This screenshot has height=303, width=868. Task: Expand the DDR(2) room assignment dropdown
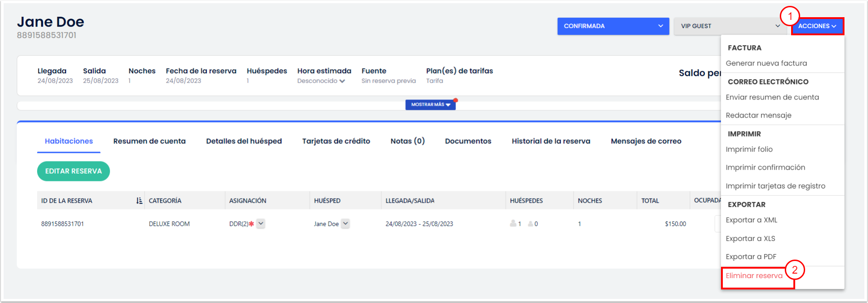tap(261, 223)
